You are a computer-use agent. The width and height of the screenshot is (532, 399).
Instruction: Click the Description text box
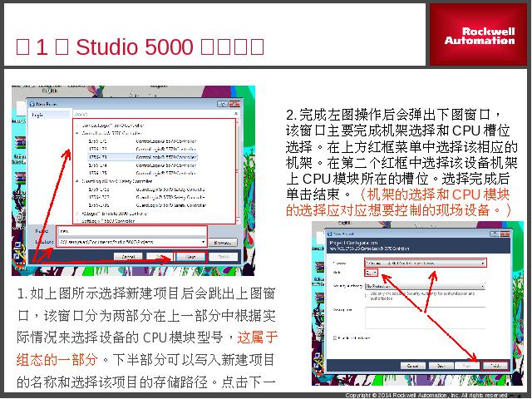[x=425, y=318]
